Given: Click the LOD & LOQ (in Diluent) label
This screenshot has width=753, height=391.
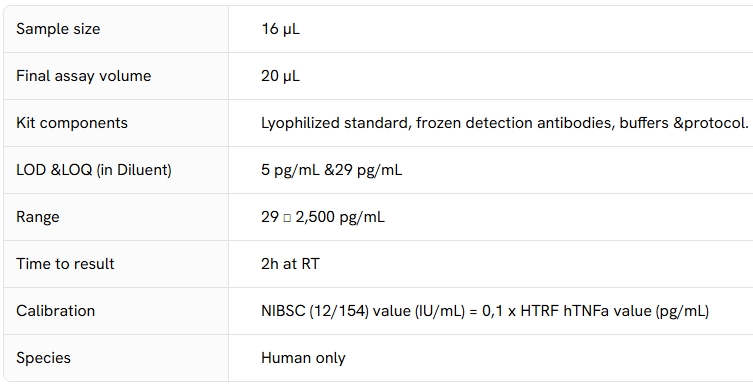Looking at the screenshot, I should tap(94, 170).
